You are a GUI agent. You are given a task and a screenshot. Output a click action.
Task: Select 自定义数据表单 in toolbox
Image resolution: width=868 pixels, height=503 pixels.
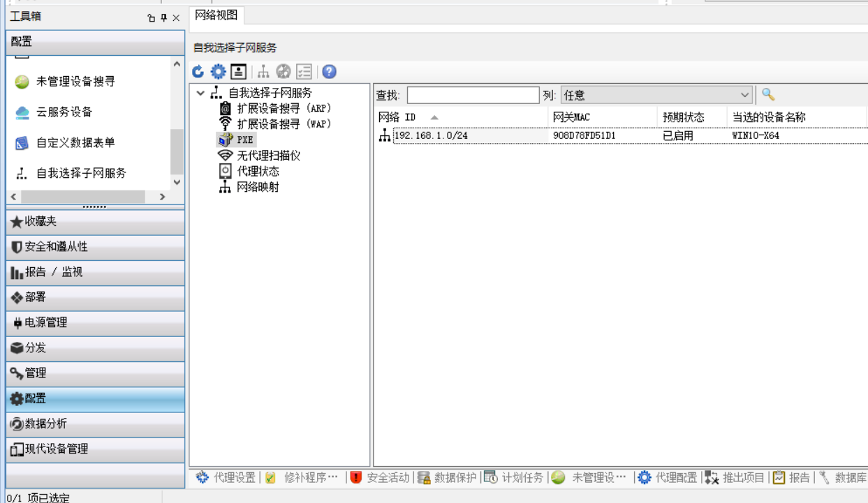click(75, 143)
